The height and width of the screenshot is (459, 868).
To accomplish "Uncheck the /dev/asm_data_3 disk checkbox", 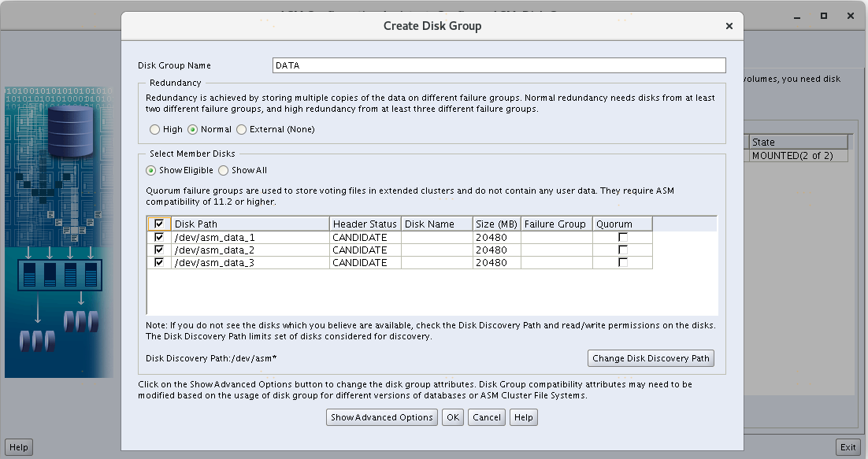I will [x=159, y=262].
